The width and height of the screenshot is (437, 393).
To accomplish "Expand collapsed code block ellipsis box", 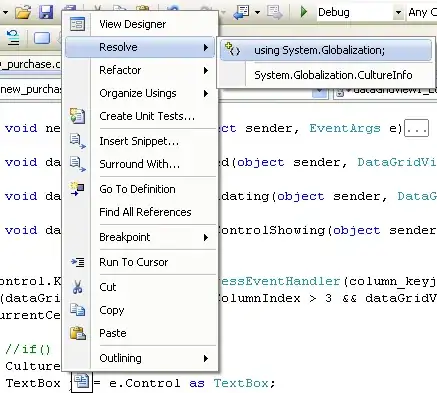I will 416,128.
